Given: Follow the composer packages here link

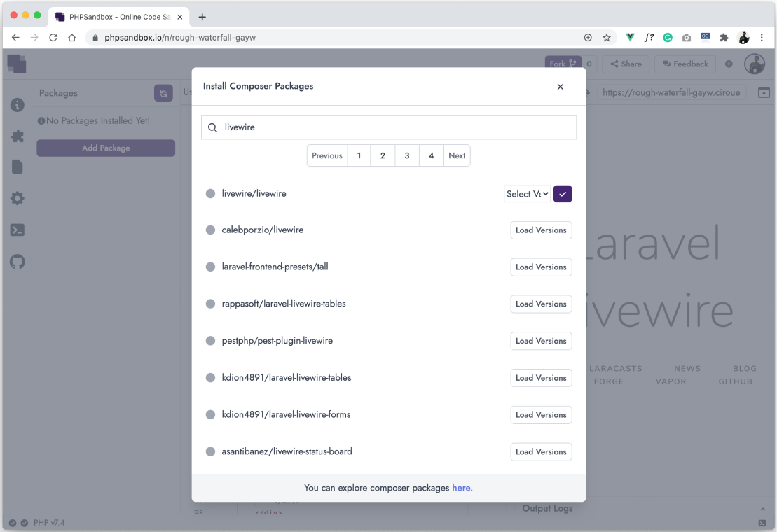Looking at the screenshot, I should point(462,488).
